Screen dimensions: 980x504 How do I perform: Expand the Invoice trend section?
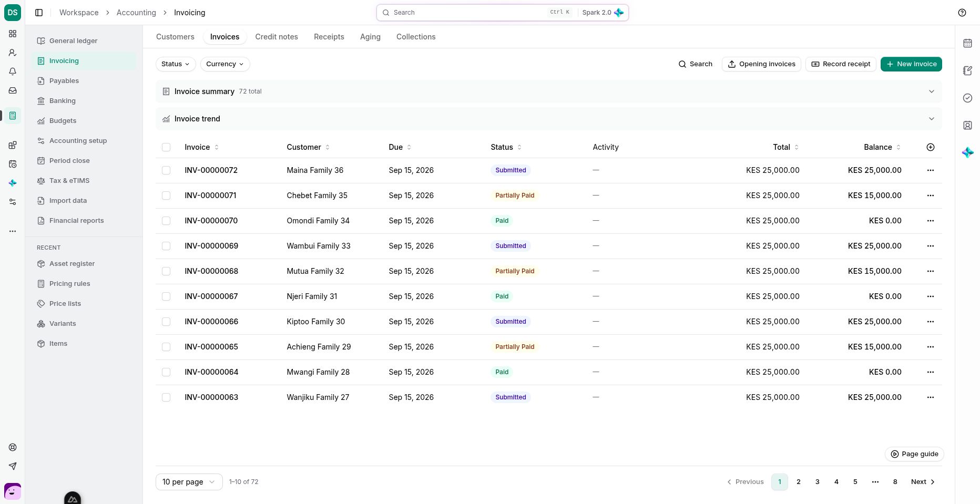tap(549, 119)
